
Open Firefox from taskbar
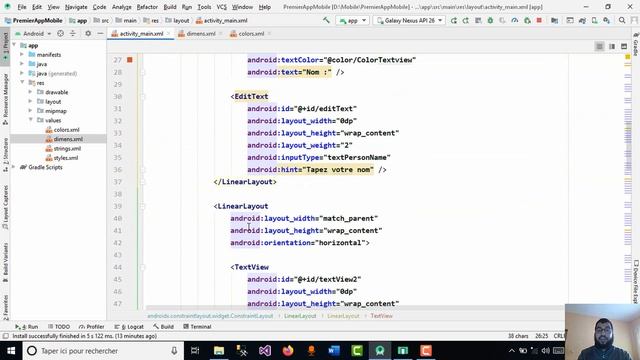coord(288,351)
